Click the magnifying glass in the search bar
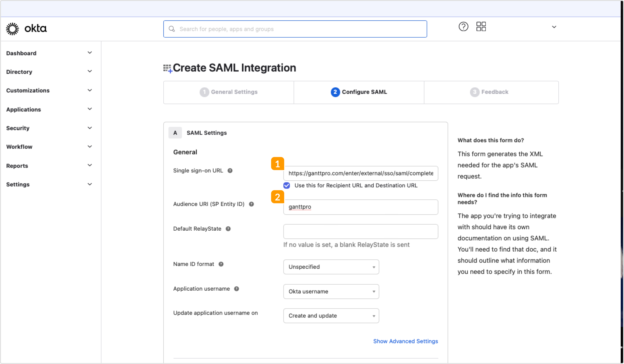 pos(172,29)
